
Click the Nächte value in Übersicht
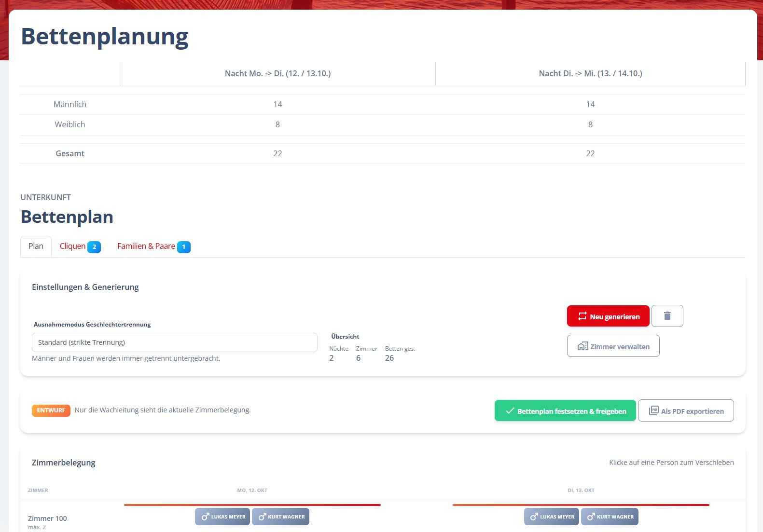click(332, 358)
